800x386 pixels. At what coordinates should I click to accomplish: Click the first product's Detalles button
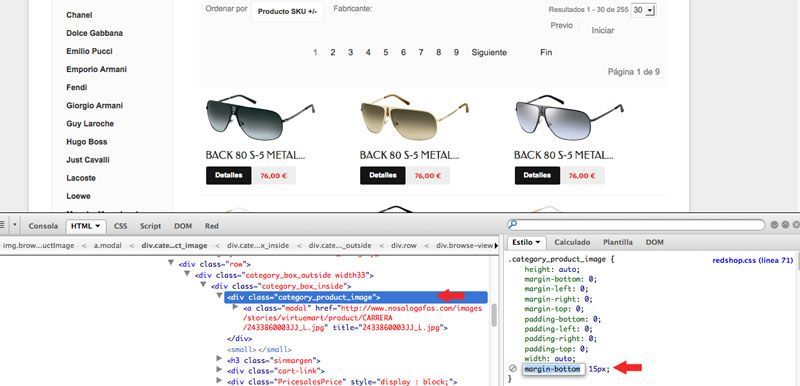tap(229, 175)
